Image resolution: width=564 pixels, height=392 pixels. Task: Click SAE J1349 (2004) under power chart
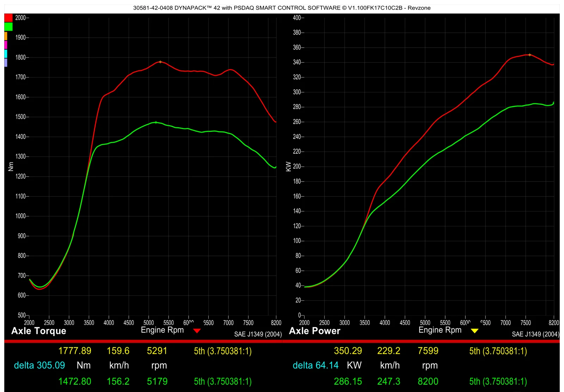536,334
